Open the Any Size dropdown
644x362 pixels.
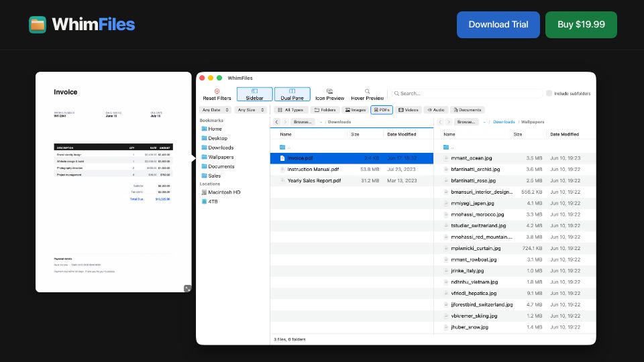click(250, 110)
